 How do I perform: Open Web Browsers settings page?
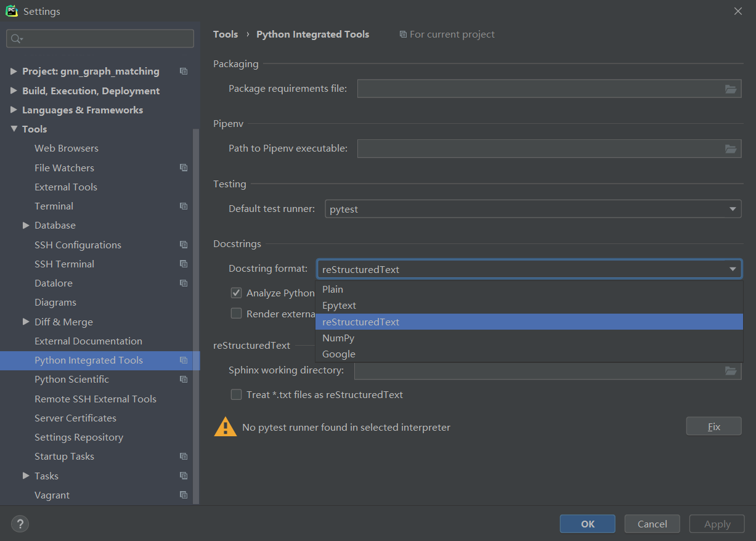click(x=67, y=148)
